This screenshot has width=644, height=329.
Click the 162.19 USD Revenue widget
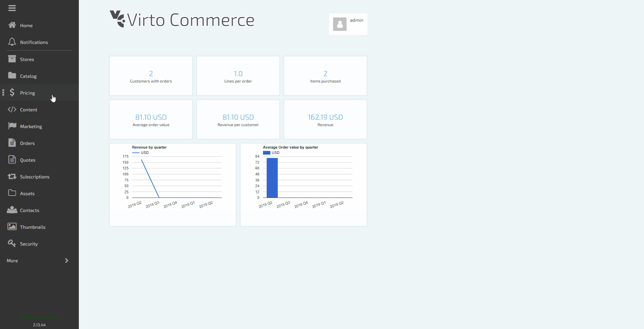(x=325, y=119)
